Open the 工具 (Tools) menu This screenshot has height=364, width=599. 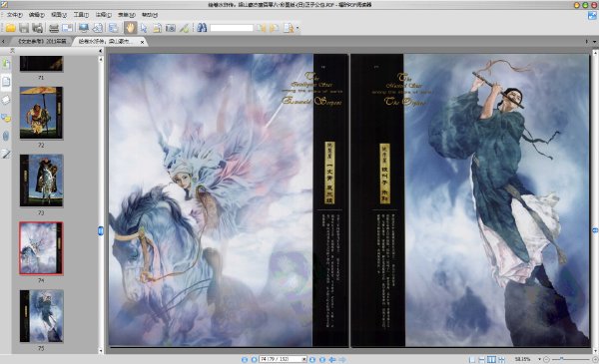click(81, 15)
